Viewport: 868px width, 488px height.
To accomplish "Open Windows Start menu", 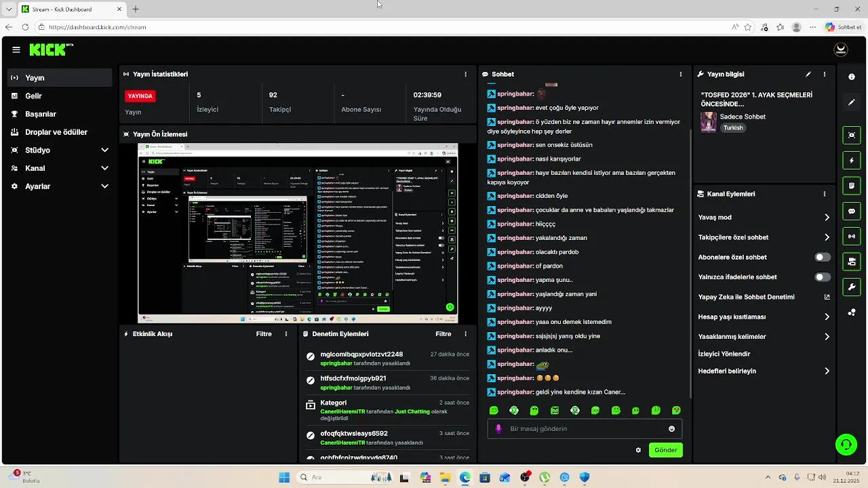I will click(x=284, y=477).
